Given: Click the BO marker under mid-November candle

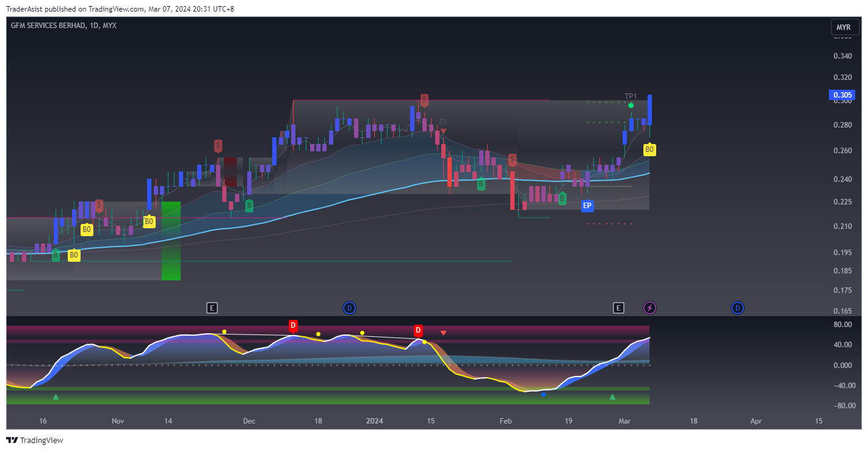Looking at the screenshot, I should [148, 221].
